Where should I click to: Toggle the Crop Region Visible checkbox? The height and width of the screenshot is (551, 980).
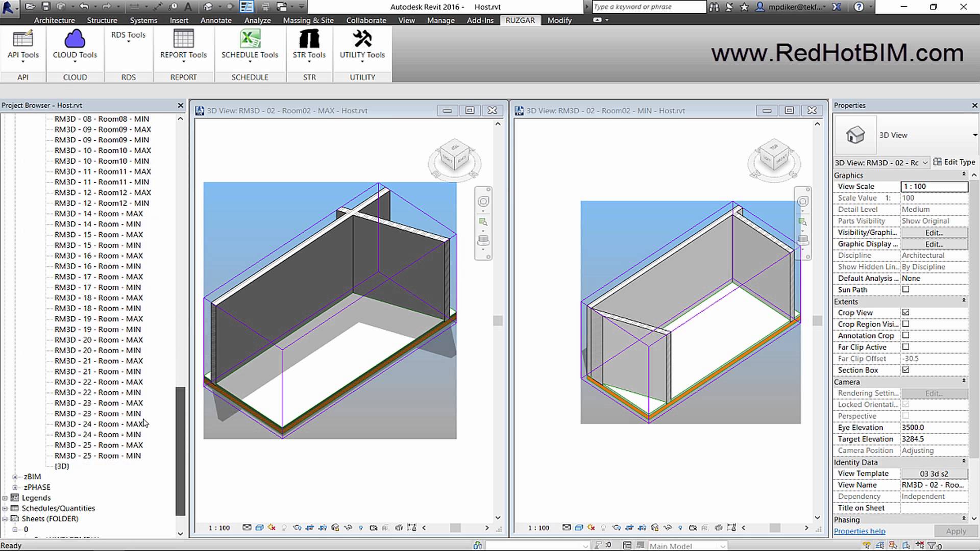(x=905, y=324)
